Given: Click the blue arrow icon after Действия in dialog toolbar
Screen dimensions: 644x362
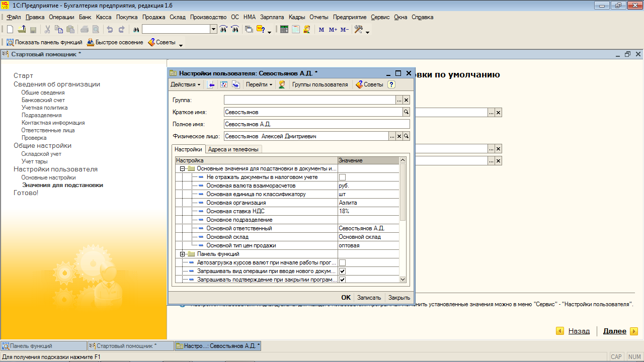Looking at the screenshot, I should tap(212, 84).
